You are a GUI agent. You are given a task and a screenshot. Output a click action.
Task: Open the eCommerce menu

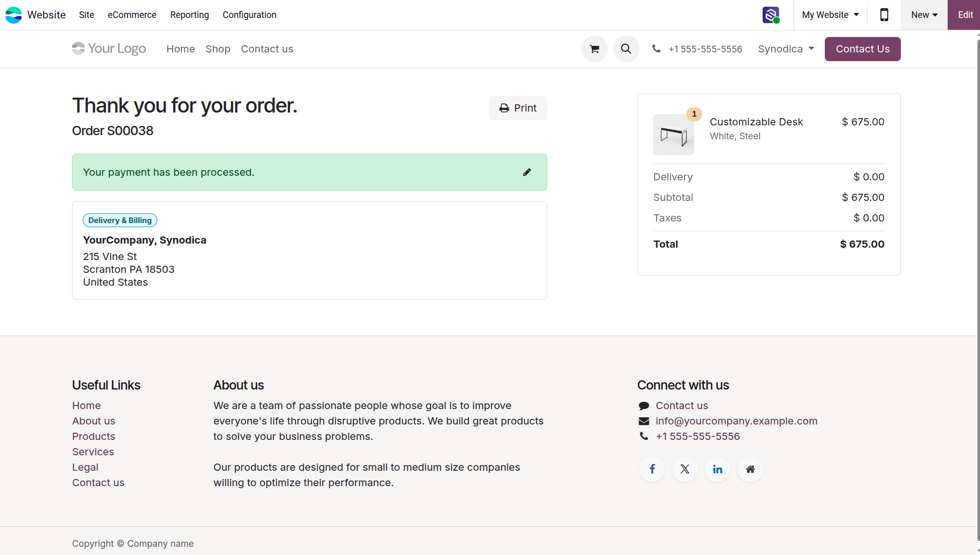click(132, 15)
